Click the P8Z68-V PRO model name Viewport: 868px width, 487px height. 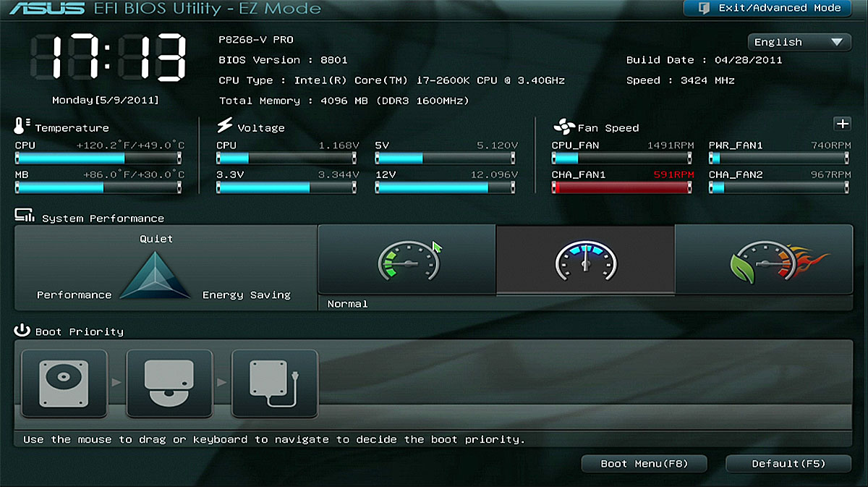pyautogui.click(x=256, y=40)
